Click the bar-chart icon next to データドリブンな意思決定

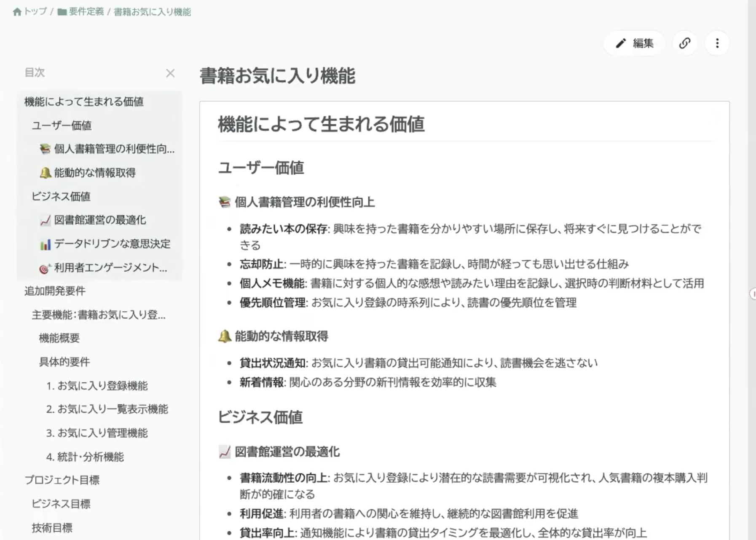pyautogui.click(x=46, y=244)
